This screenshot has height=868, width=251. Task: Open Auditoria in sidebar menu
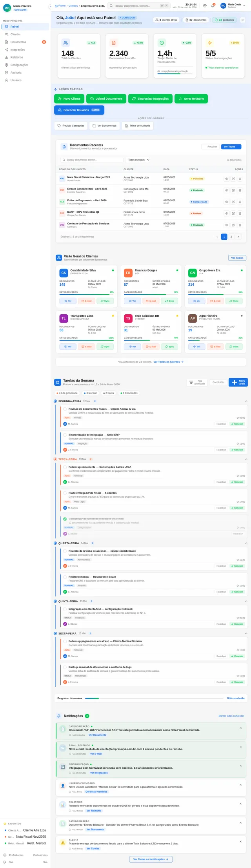[x=25, y=73]
